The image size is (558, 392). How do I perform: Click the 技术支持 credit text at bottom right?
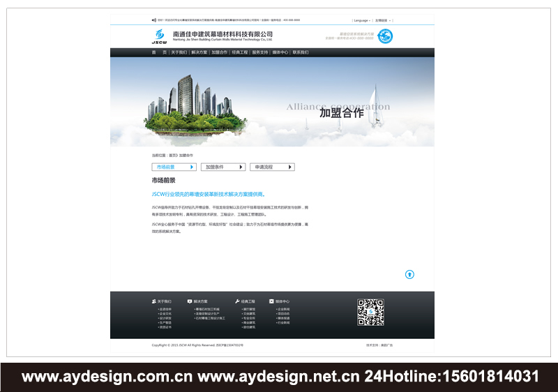[379, 345]
